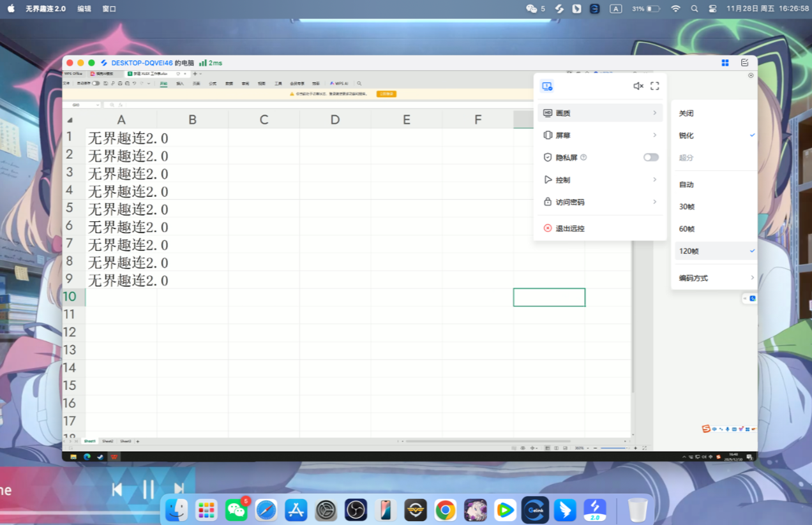Select cell A1 containing 无界趣连2.0
The width and height of the screenshot is (812, 525).
tap(121, 138)
